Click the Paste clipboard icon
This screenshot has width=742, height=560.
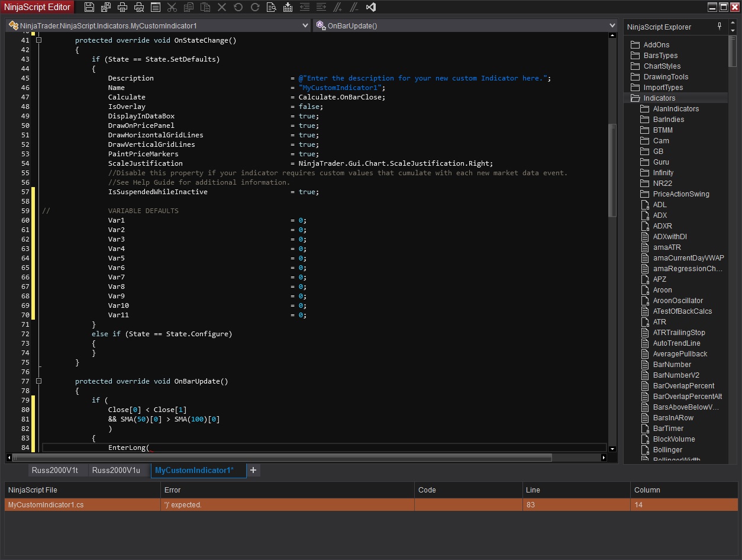coord(205,8)
